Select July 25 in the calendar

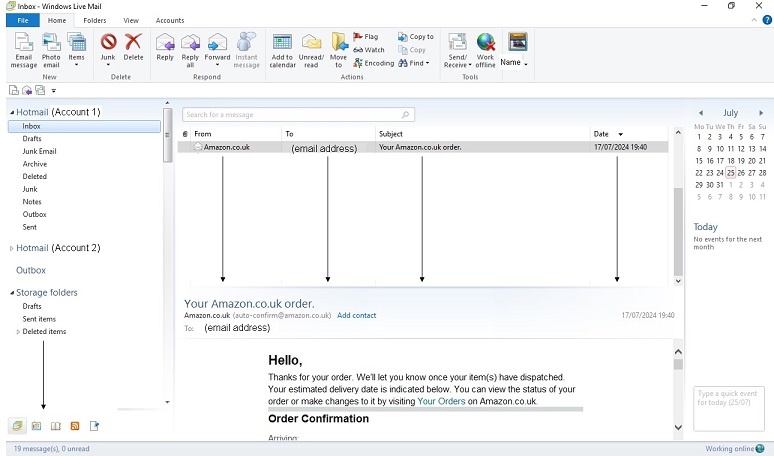[731, 173]
